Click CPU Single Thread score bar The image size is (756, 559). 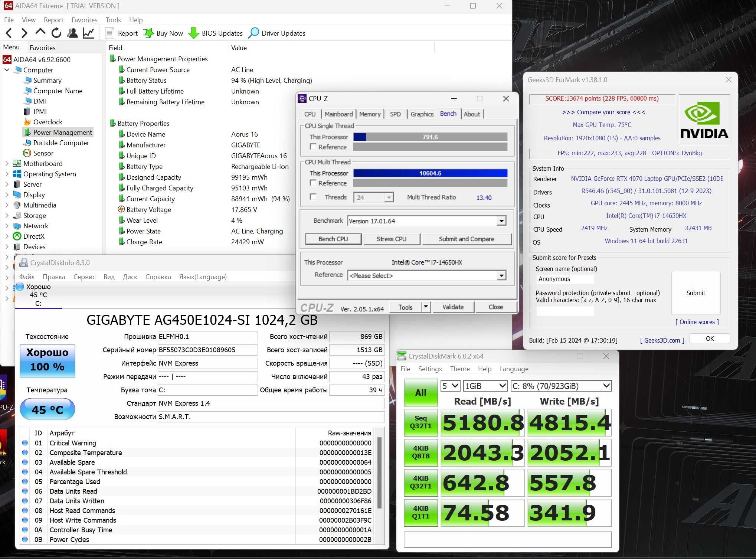point(430,137)
